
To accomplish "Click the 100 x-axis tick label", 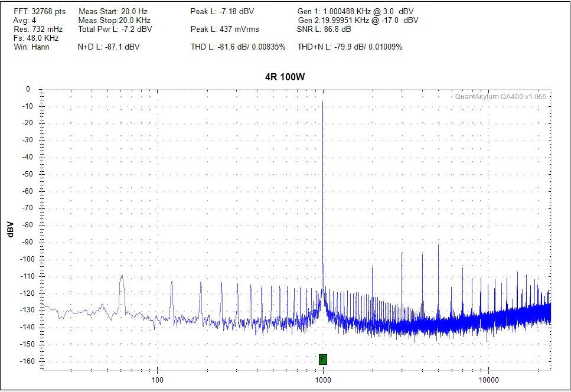I will [x=157, y=380].
